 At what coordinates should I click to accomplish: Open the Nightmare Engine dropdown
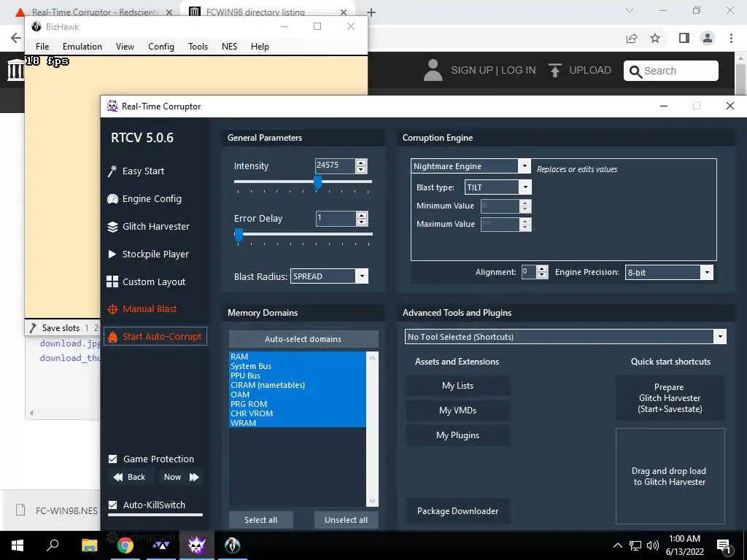524,166
